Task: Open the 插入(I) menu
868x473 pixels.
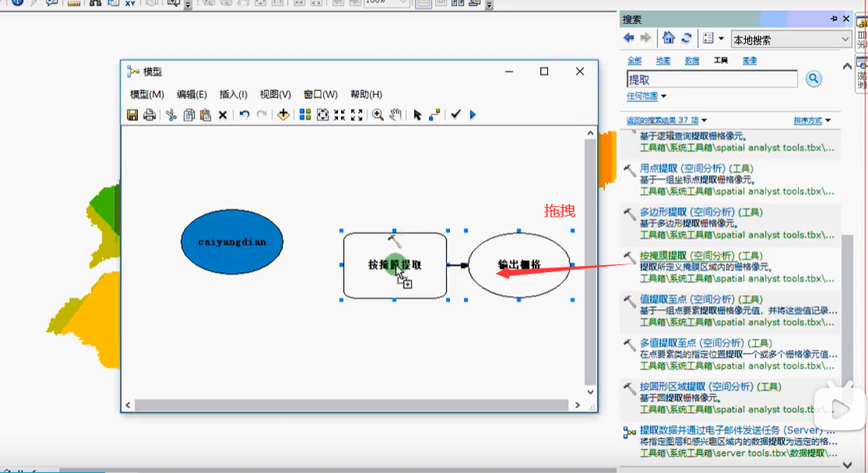Action: [x=233, y=94]
